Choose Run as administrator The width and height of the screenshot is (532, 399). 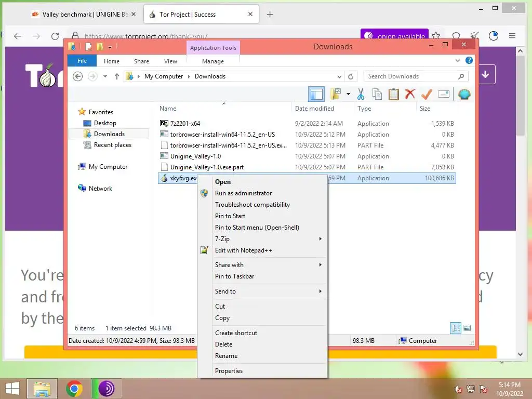[x=243, y=193]
